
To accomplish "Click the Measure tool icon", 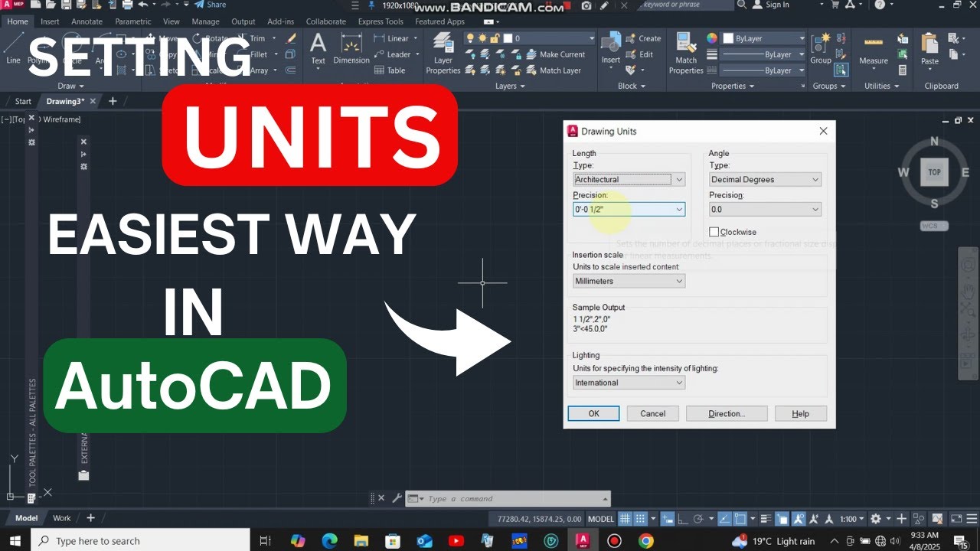I will coord(874,43).
